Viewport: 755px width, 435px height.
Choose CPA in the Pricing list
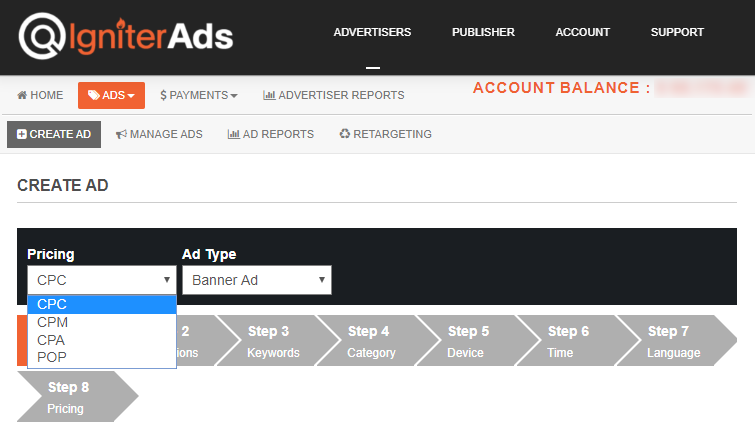(102, 340)
